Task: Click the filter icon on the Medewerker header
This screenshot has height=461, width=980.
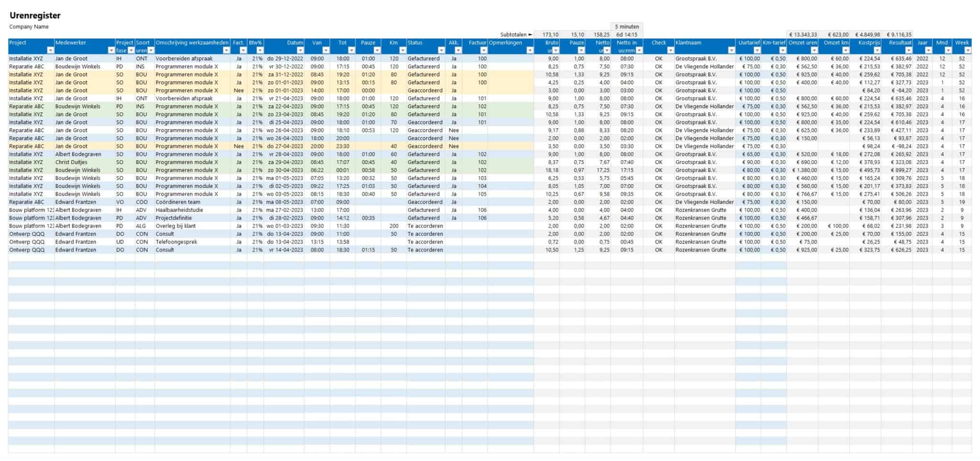Action: tap(111, 51)
